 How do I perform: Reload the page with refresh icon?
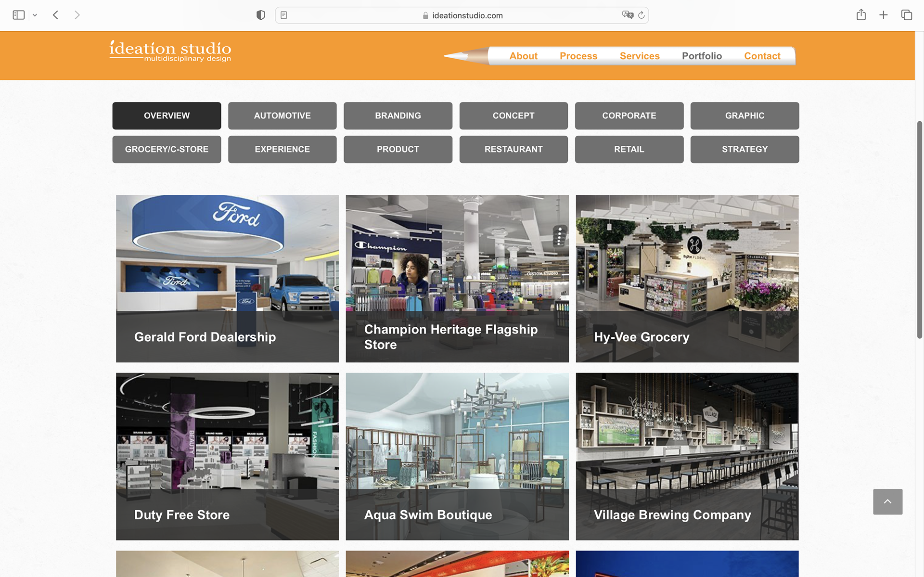tap(642, 15)
